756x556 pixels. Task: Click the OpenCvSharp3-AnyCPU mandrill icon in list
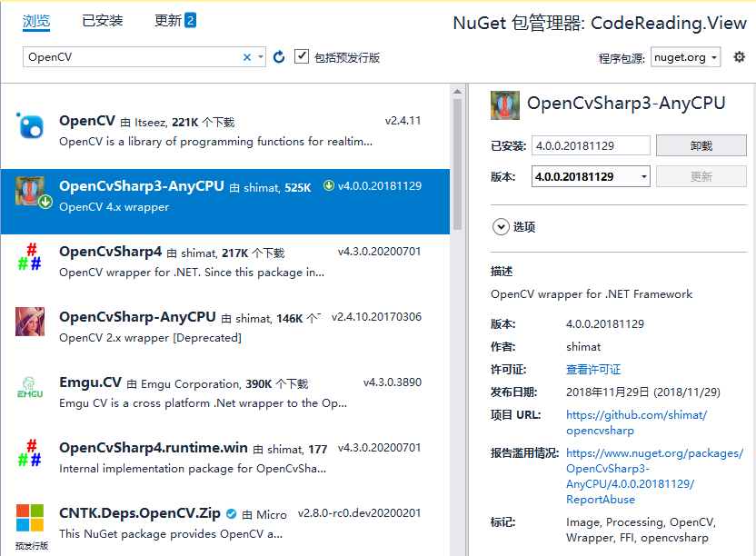[30, 191]
